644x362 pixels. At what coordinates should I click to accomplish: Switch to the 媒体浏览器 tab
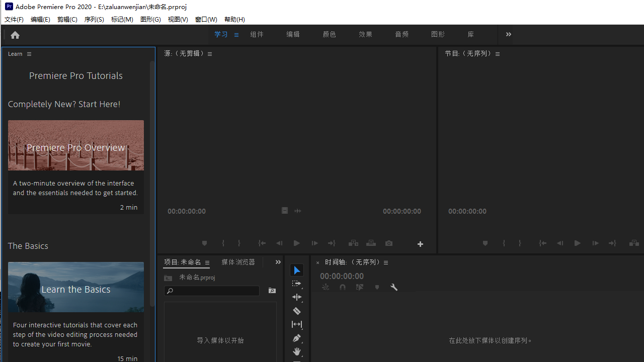point(238,262)
